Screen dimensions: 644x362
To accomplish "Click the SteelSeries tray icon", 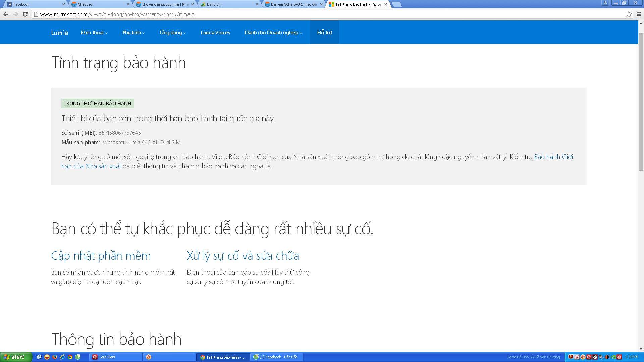I will [x=595, y=357].
